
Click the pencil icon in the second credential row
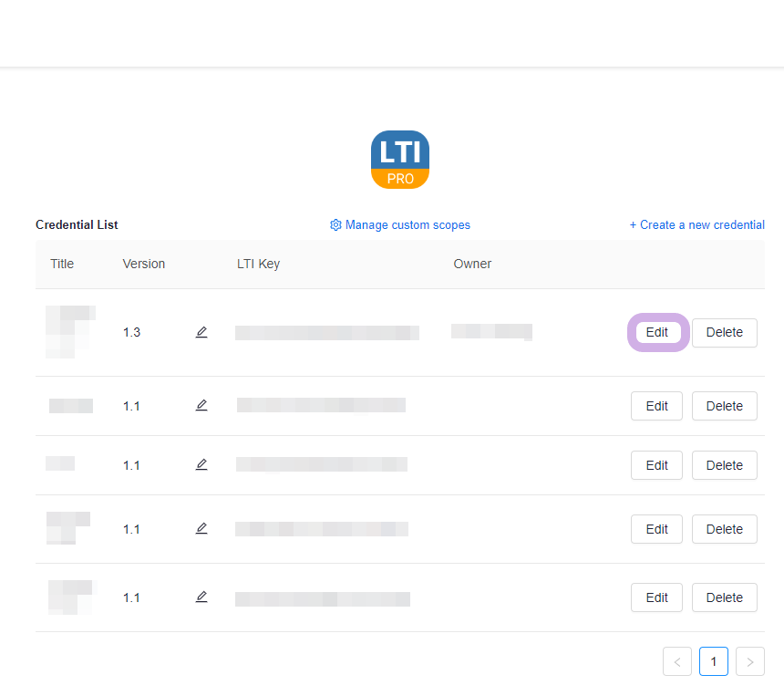tap(201, 405)
